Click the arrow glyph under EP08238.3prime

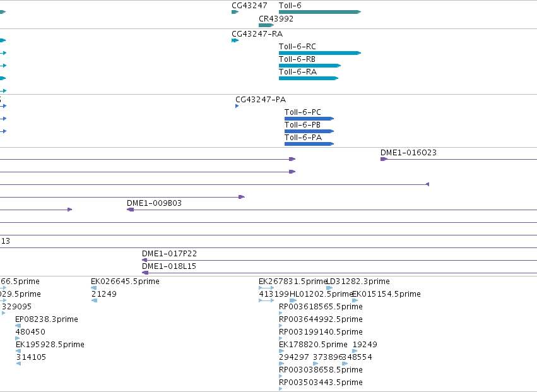pos(18,326)
